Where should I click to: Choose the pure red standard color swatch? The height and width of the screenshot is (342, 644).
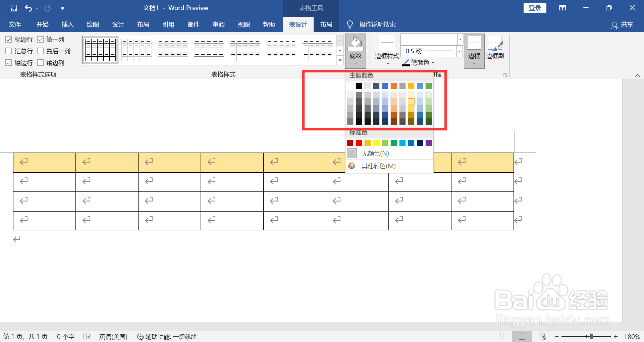coord(359,143)
